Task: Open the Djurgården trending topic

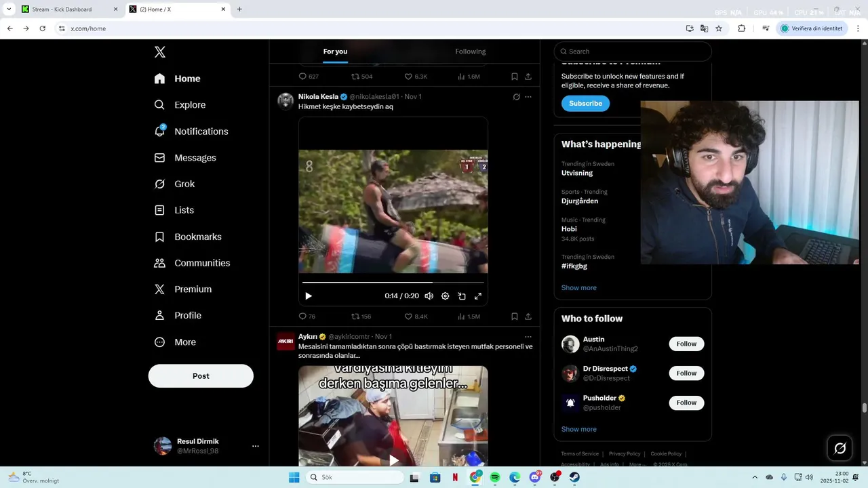Action: coord(580,201)
